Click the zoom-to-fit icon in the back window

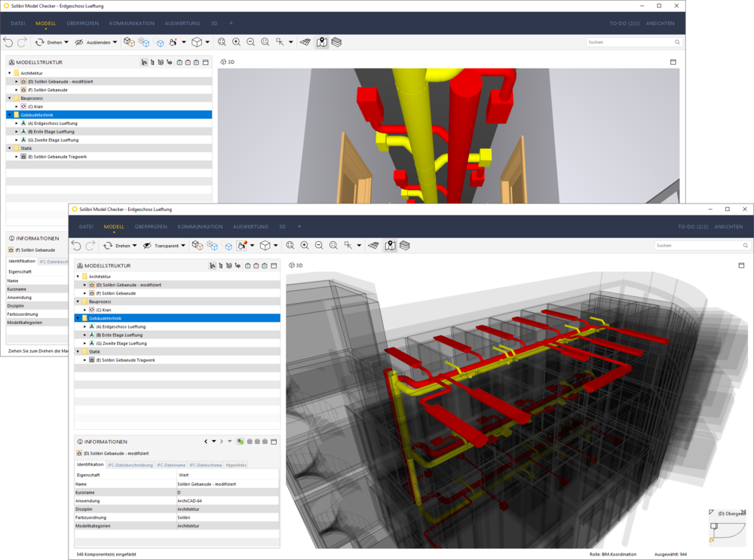pyautogui.click(x=222, y=42)
